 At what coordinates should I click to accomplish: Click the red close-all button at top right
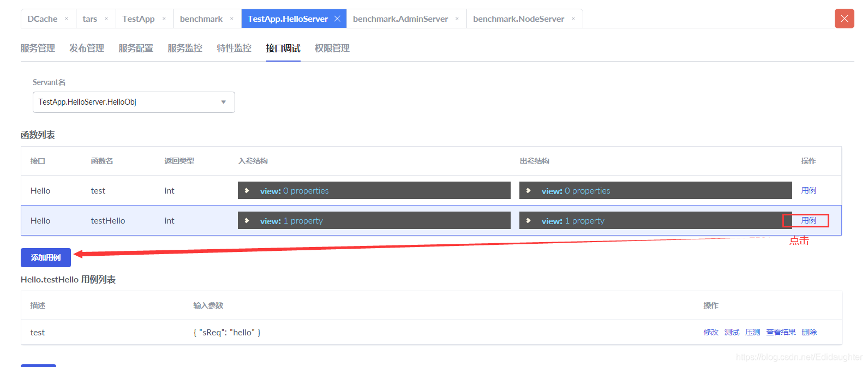click(845, 19)
